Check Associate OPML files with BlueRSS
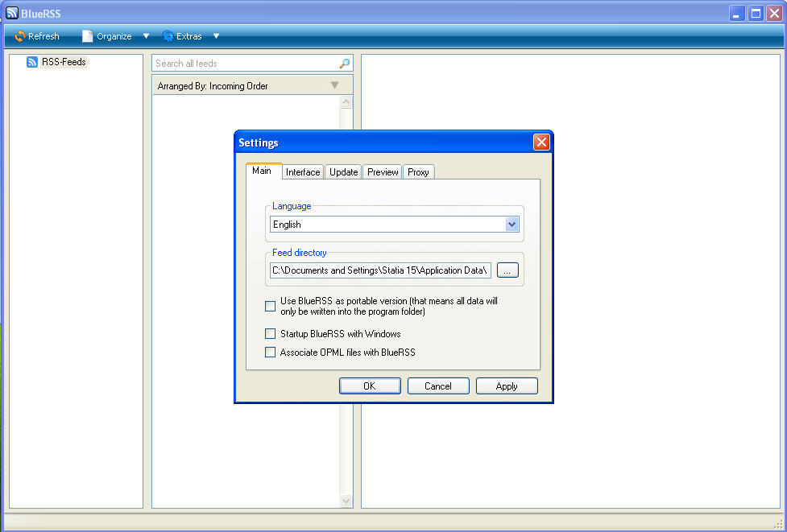The width and height of the screenshot is (787, 532). click(270, 352)
